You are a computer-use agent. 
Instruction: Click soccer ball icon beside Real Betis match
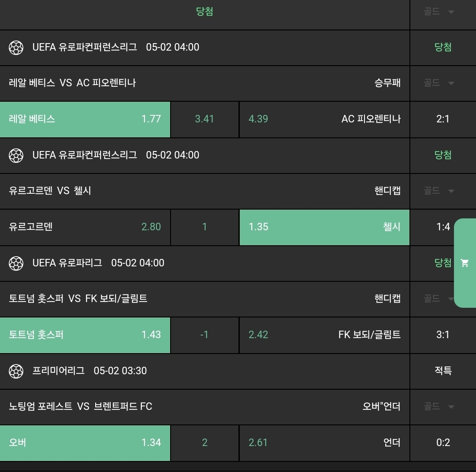pos(16,47)
